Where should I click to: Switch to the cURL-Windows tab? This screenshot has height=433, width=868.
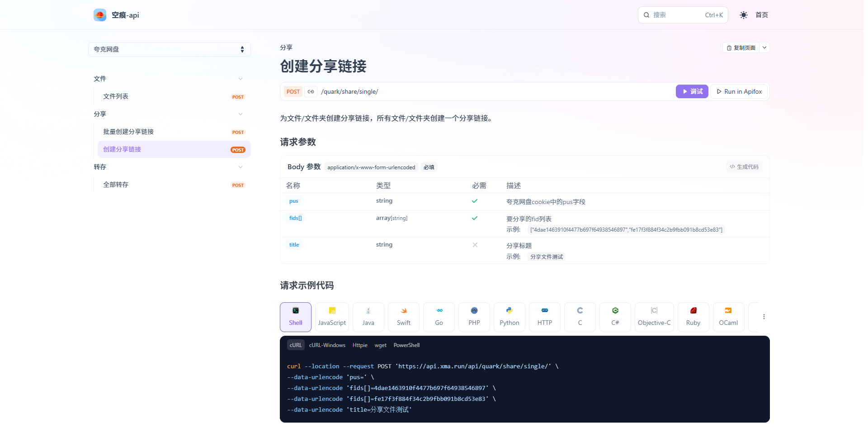[x=327, y=345]
